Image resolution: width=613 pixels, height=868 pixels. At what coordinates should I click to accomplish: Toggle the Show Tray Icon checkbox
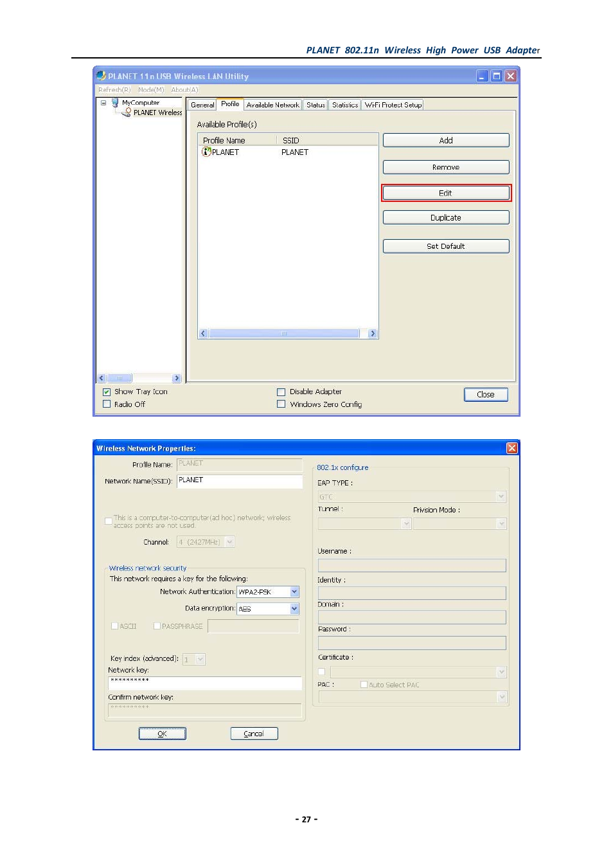pos(107,392)
